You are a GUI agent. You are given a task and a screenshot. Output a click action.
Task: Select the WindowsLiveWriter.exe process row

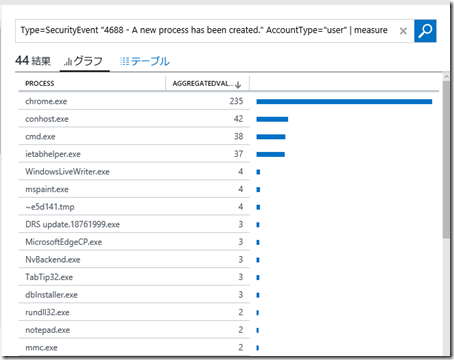134,172
